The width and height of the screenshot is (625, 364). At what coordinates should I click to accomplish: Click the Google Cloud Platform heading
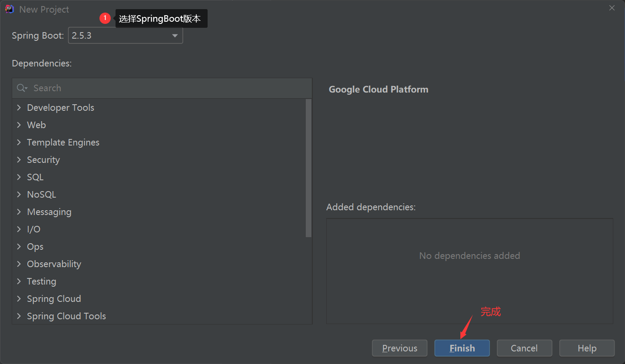pos(378,89)
